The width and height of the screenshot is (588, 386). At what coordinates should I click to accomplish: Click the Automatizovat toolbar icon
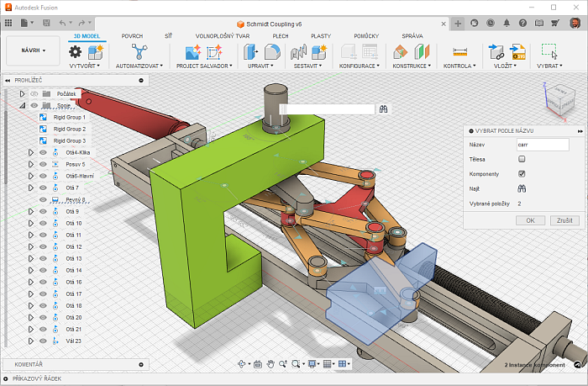[138, 51]
